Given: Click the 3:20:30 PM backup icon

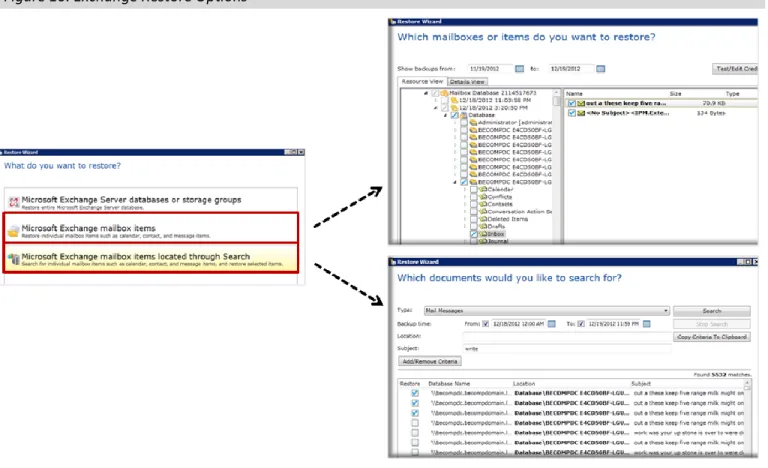Looking at the screenshot, I should pos(454,108).
